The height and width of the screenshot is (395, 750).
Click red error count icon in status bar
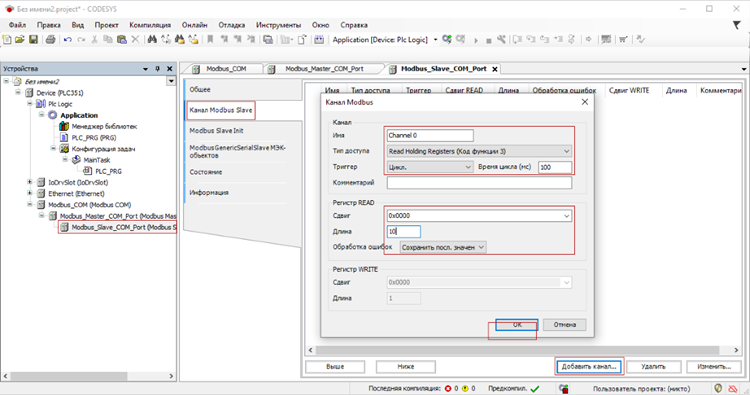coord(448,389)
